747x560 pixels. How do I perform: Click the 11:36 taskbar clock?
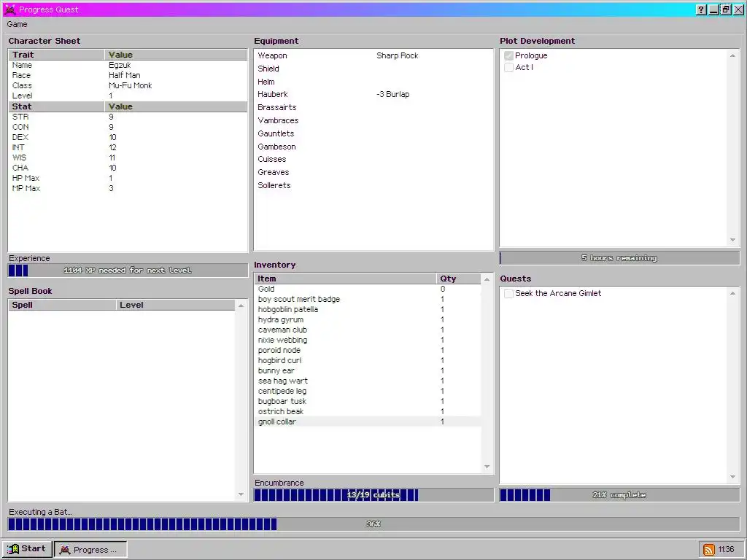click(x=726, y=550)
